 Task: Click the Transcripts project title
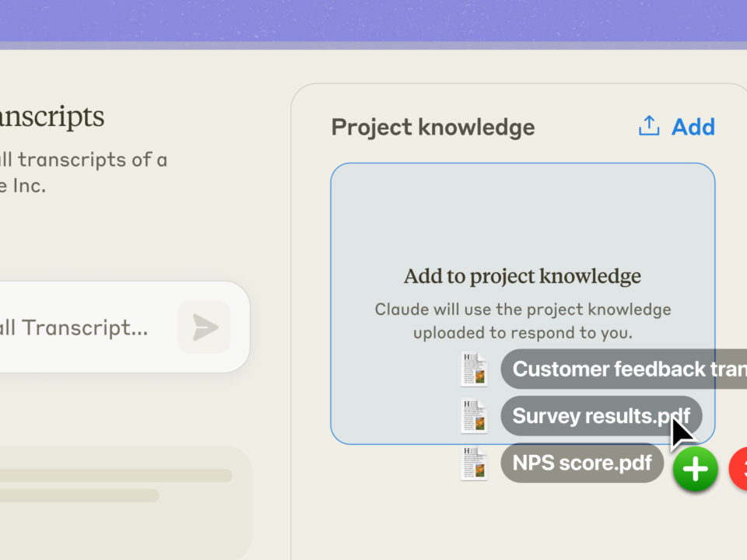coord(51,117)
